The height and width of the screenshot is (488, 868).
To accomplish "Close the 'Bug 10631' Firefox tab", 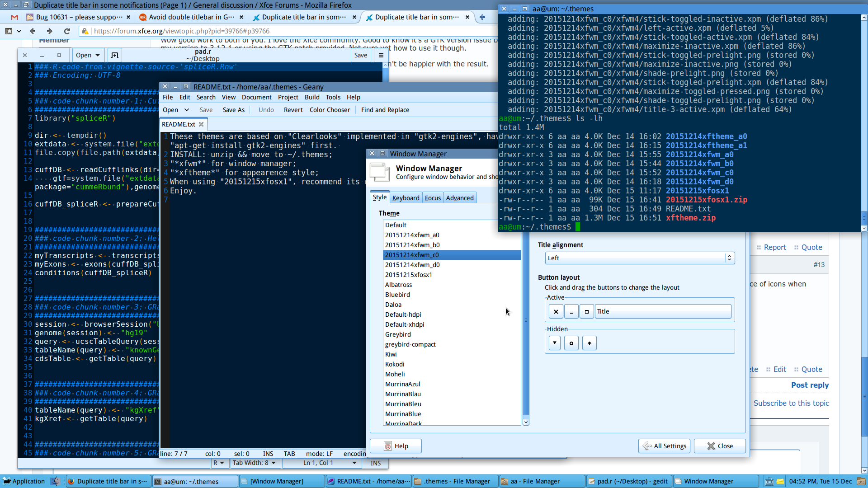I will (128, 17).
